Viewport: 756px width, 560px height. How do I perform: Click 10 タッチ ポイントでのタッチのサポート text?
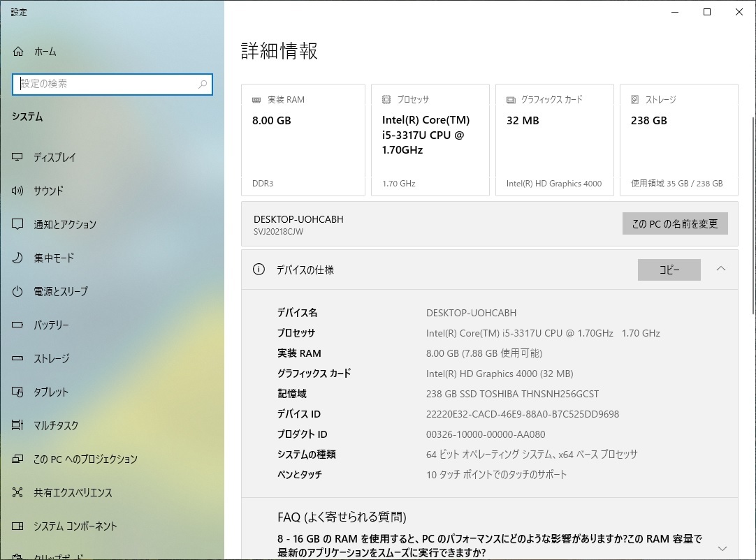tap(496, 475)
